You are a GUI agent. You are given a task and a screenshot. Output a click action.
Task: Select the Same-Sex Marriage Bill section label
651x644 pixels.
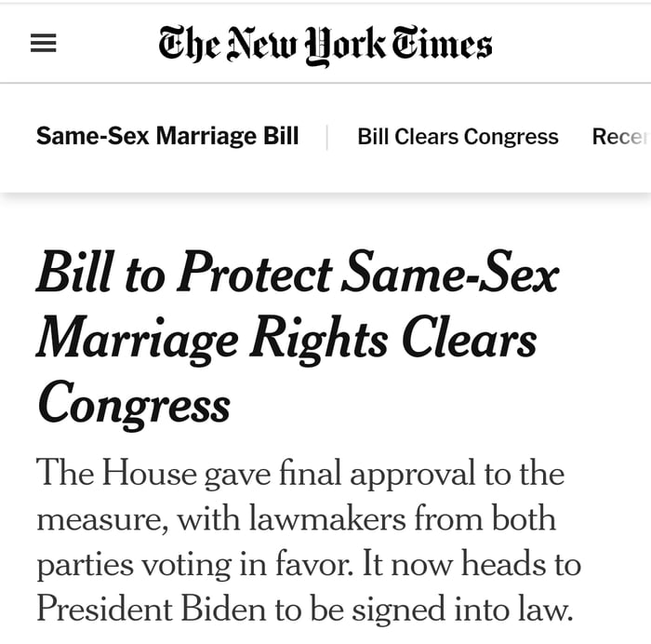click(167, 136)
